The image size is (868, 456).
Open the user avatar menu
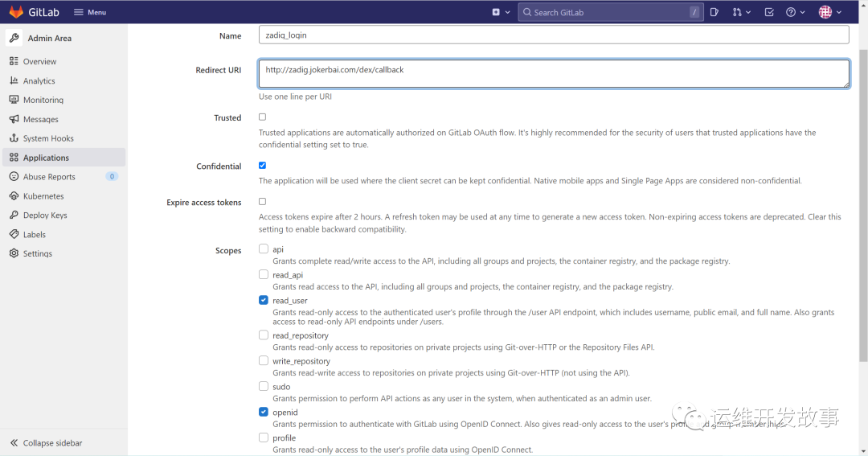(825, 12)
